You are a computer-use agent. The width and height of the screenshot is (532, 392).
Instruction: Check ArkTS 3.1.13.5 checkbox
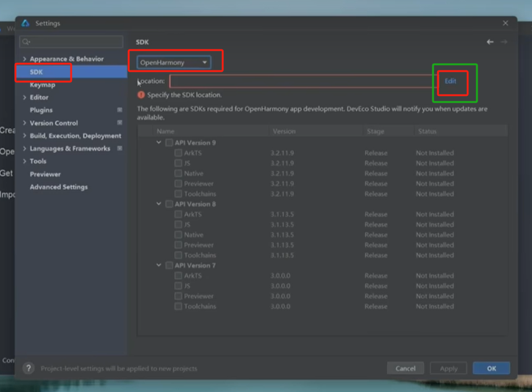pyautogui.click(x=178, y=215)
